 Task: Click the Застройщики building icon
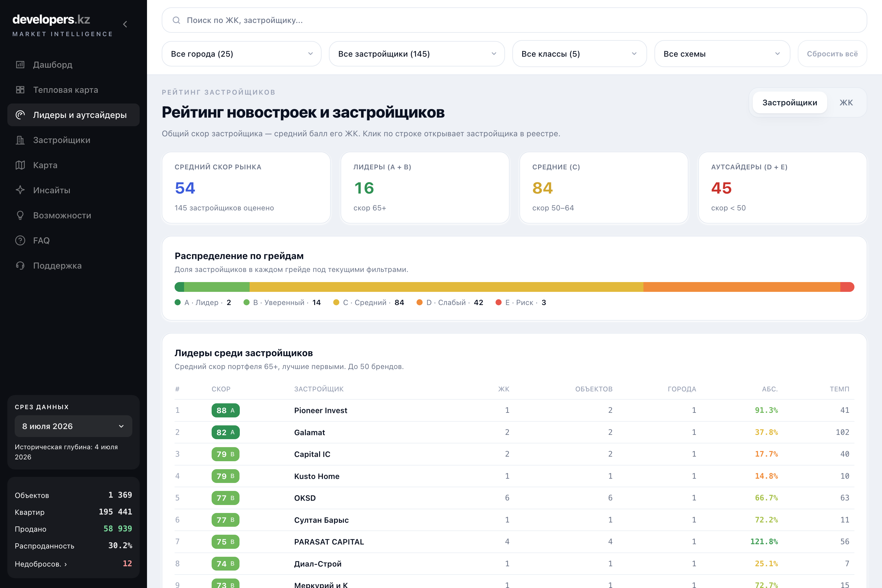(x=20, y=140)
